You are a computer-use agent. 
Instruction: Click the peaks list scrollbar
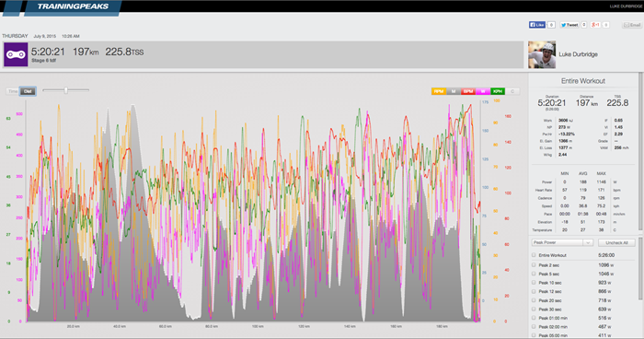click(640, 270)
